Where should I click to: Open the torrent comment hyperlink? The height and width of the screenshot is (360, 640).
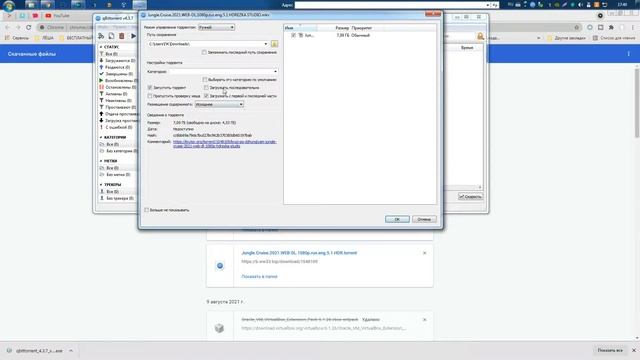(x=224, y=144)
